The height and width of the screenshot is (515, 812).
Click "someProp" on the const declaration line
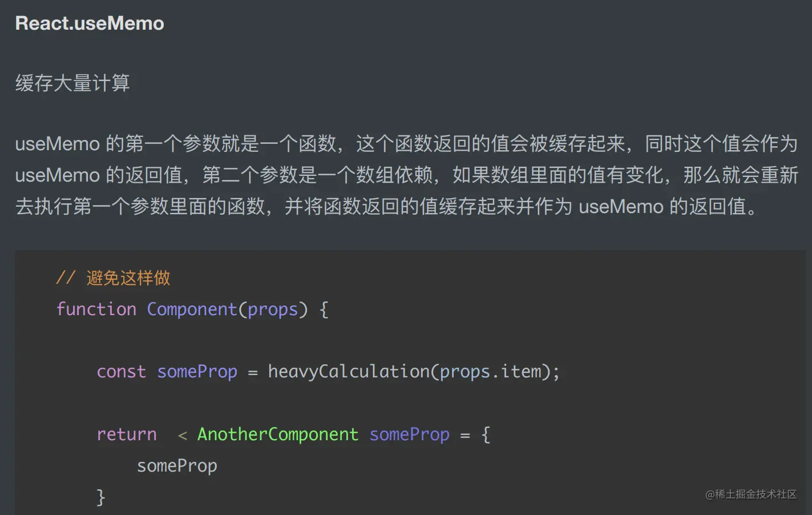[x=197, y=372]
